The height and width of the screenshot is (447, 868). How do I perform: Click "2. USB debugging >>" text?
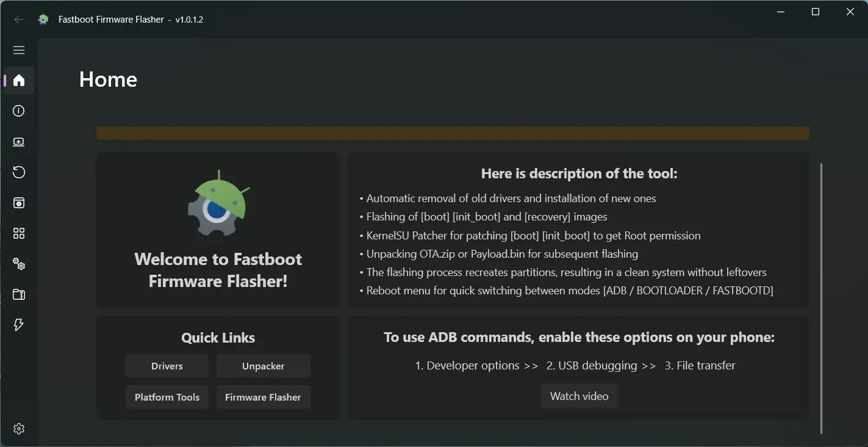click(601, 365)
